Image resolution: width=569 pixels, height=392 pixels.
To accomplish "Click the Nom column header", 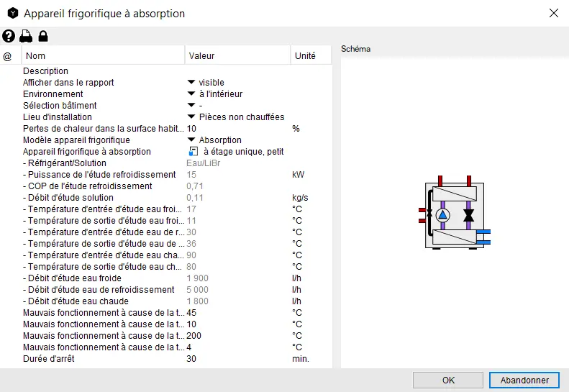I will click(36, 56).
